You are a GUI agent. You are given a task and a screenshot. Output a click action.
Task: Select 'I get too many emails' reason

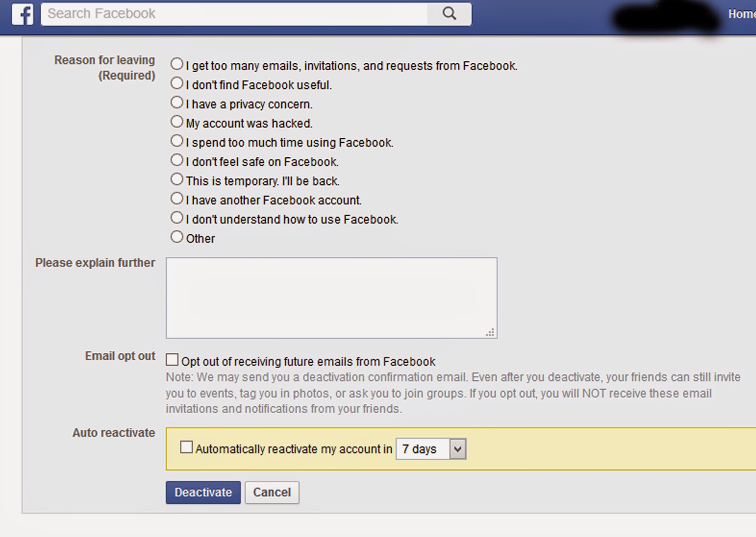177,64
